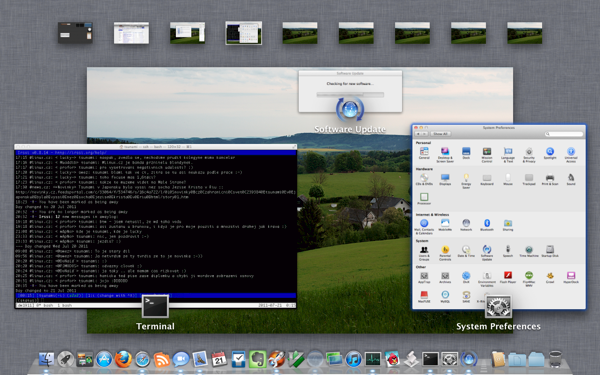This screenshot has width=600, height=375.
Task: Click the back arrow in System Preferences toolbar
Action: [419, 134]
